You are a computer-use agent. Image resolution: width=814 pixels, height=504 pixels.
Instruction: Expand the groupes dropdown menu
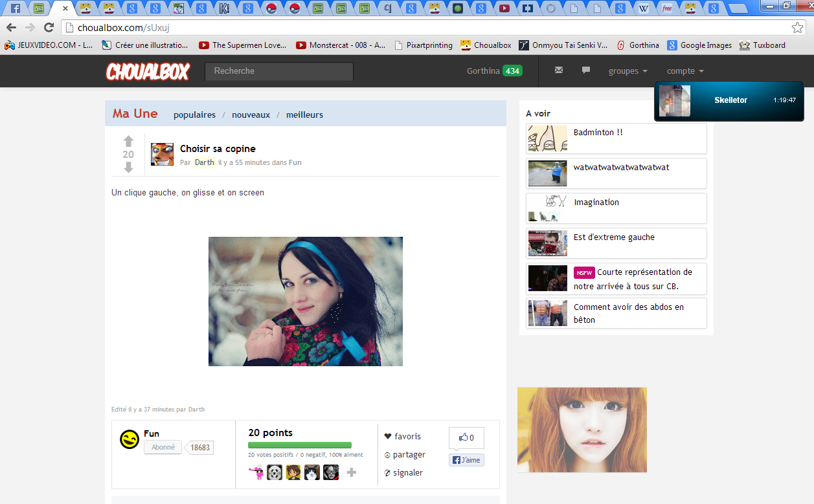coord(627,71)
